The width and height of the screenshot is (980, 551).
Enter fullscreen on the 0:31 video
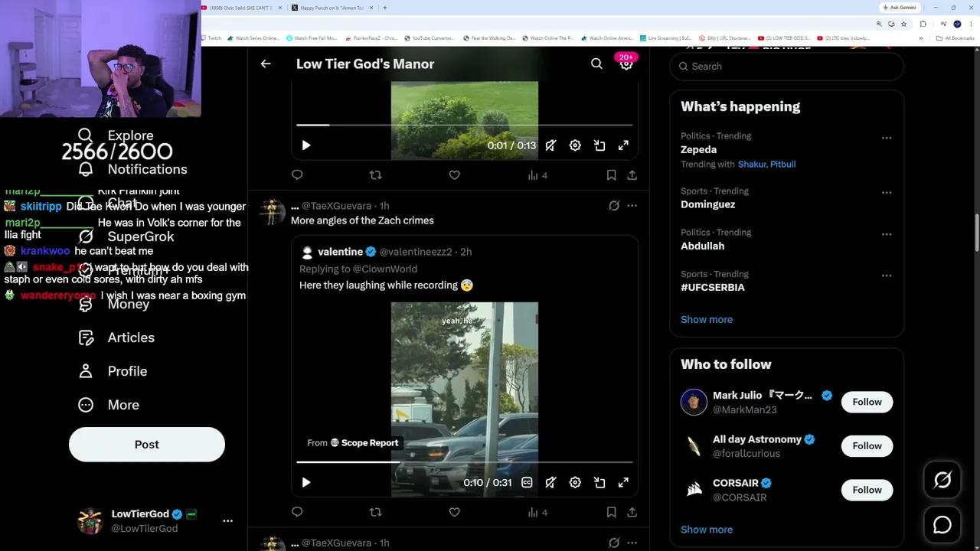[x=623, y=483]
